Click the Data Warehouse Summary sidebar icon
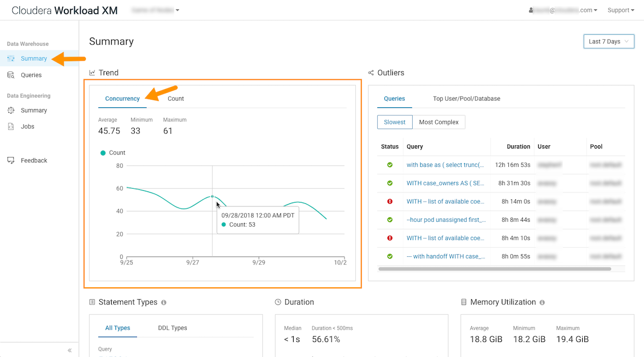The width and height of the screenshot is (644, 357). [11, 58]
